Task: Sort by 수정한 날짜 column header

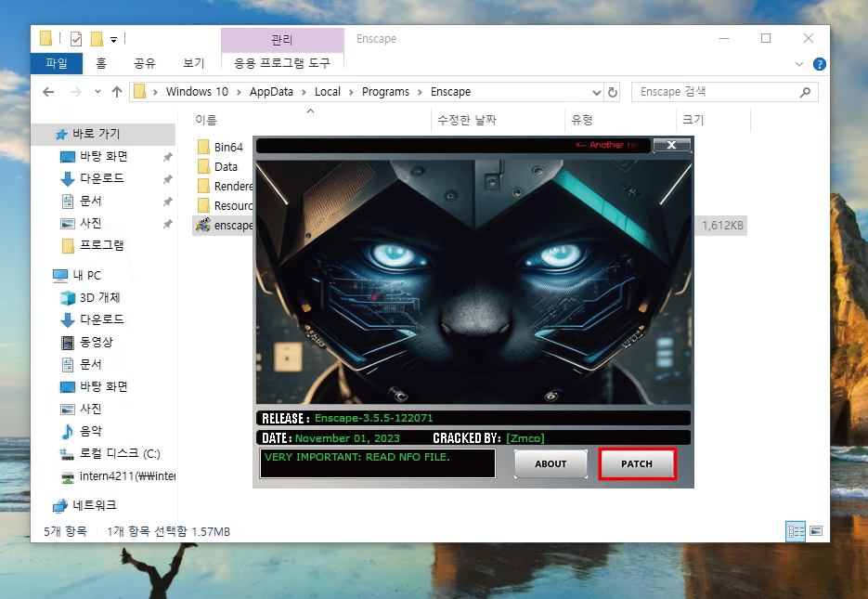Action: pyautogui.click(x=467, y=120)
